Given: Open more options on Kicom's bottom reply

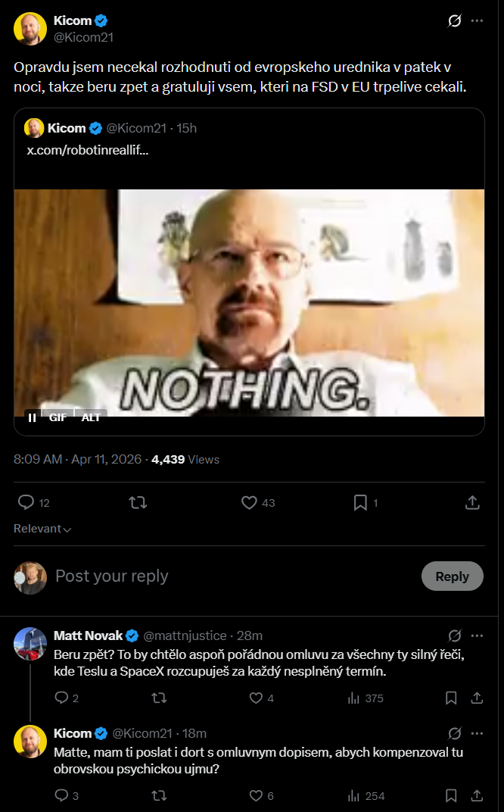Looking at the screenshot, I should 477,733.
